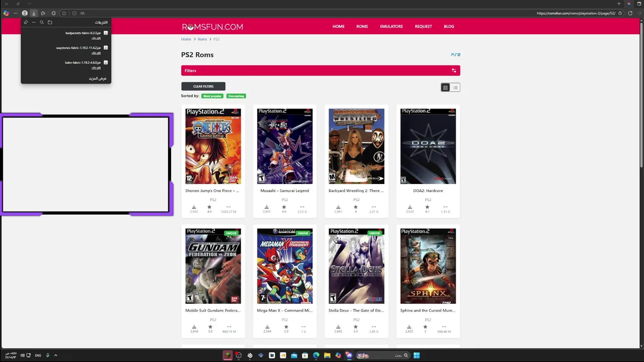Image resolution: width=644 pixels, height=362 pixels.
Task: Open the HOME menu item
Action: click(x=339, y=27)
